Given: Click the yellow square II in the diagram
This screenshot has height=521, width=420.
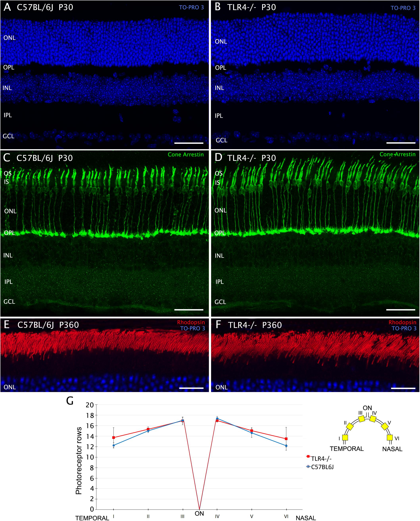Looking at the screenshot, I should (x=350, y=426).
